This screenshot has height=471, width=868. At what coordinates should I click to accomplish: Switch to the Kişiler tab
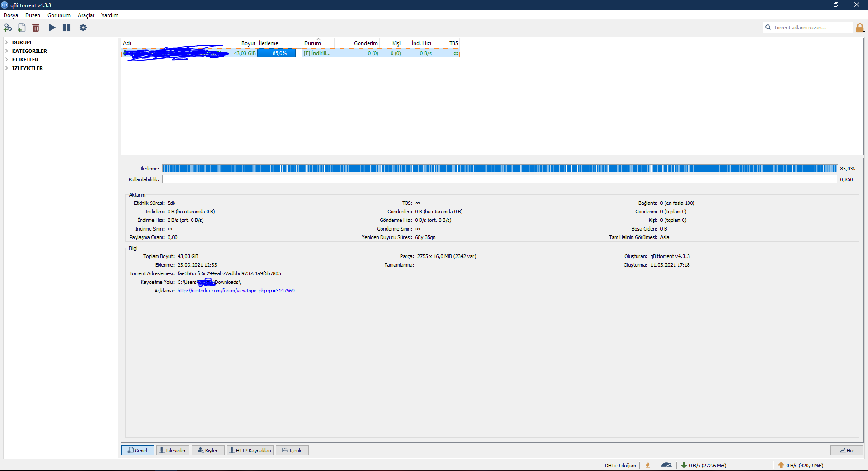point(208,450)
